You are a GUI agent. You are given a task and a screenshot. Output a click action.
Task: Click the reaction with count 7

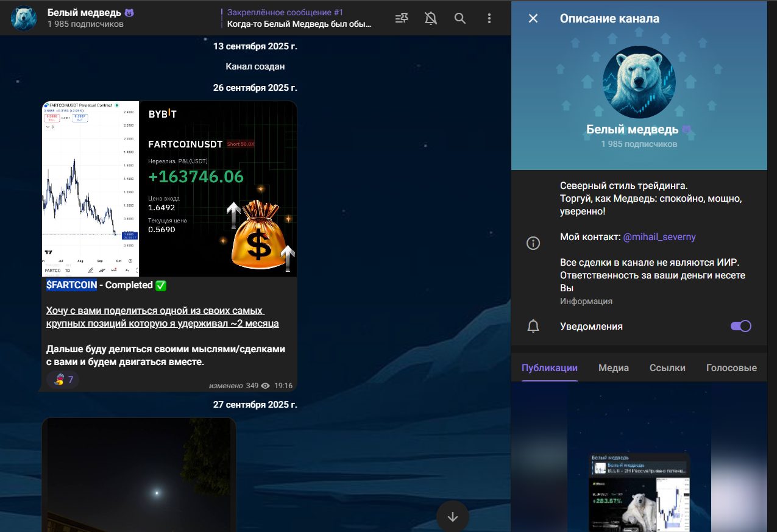tap(63, 380)
